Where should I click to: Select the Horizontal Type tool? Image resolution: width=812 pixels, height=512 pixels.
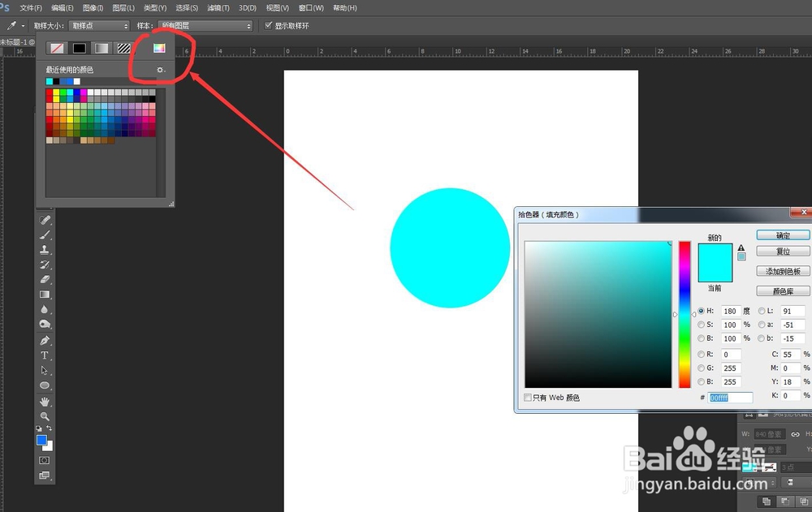tap(45, 355)
